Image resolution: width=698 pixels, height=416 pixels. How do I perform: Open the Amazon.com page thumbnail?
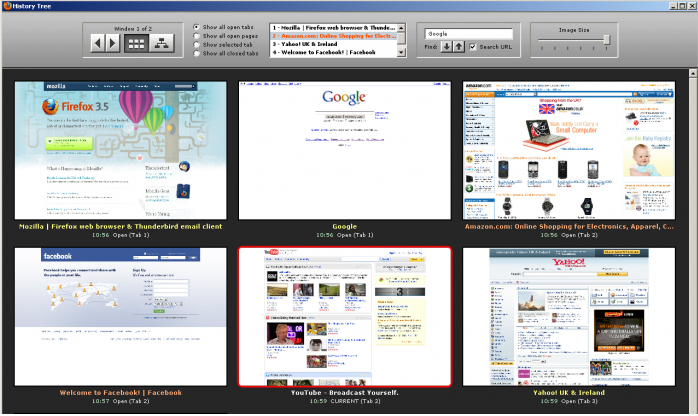(x=569, y=150)
